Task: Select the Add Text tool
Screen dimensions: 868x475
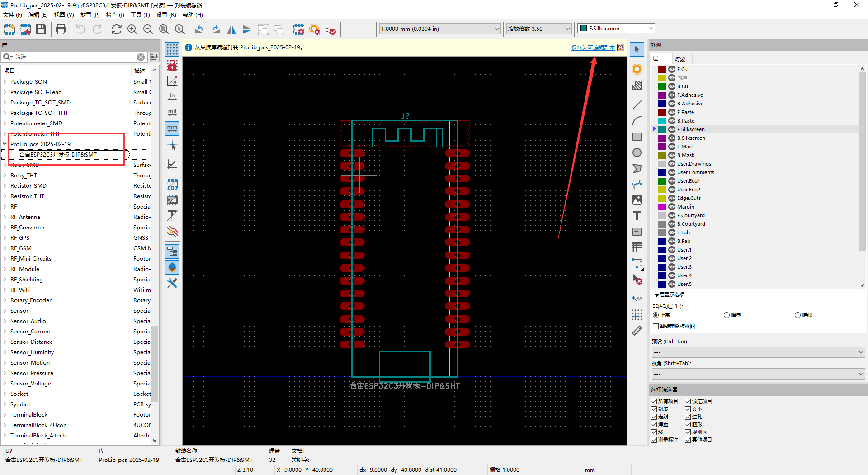Action: (x=637, y=216)
